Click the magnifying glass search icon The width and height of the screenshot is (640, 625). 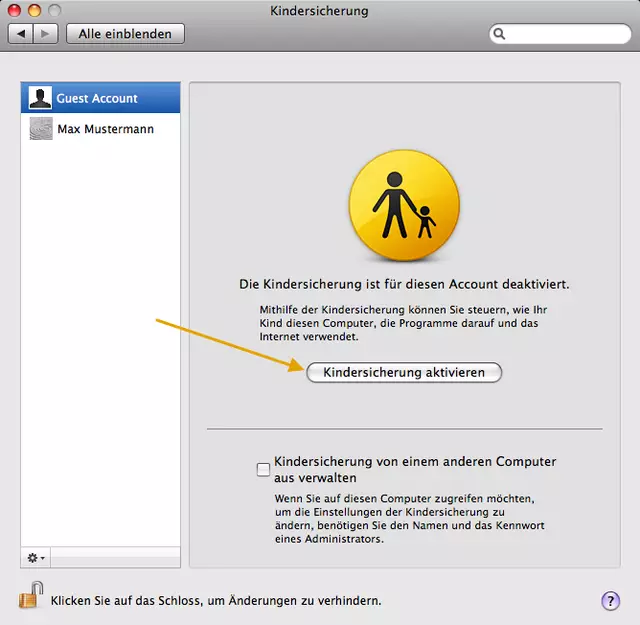click(x=499, y=34)
